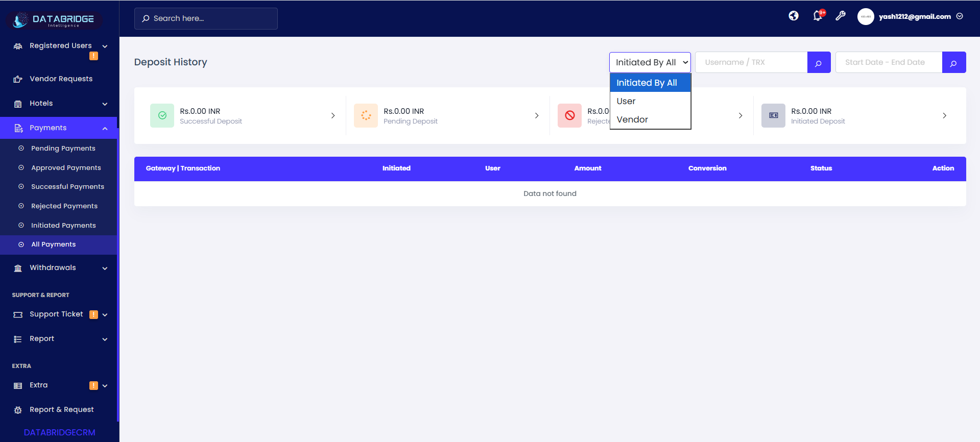Click the Initiated Deposit money icon
This screenshot has height=442, width=980.
point(773,115)
